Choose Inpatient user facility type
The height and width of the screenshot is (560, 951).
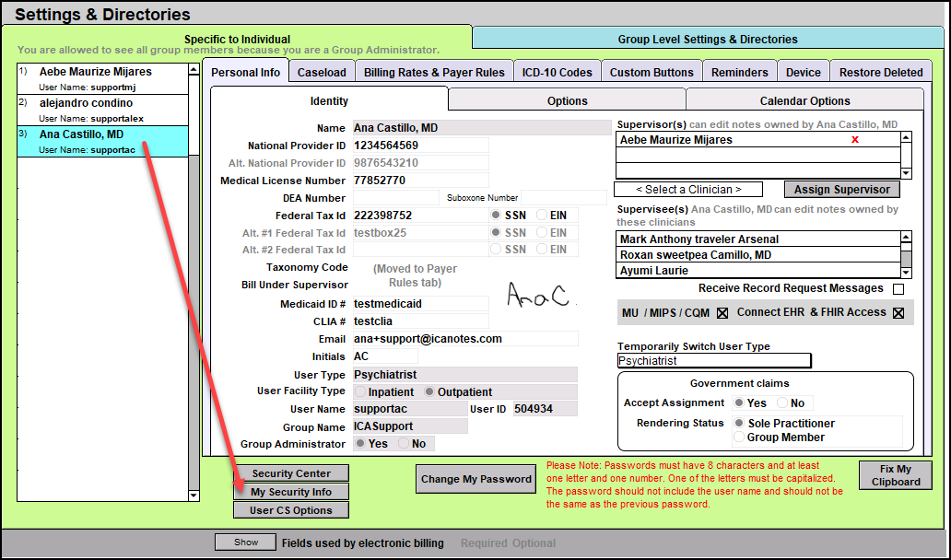360,391
